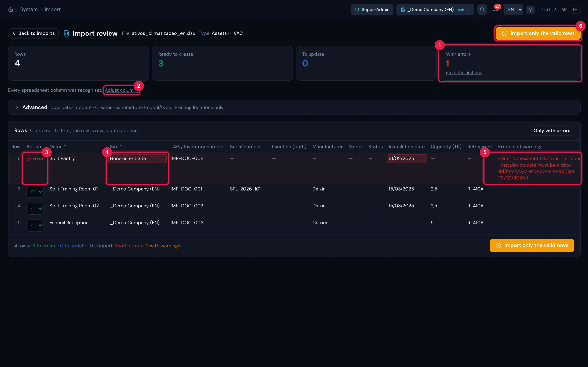Image resolution: width=588 pixels, height=367 pixels.
Task: Open the Adjust columns link
Action: tap(121, 90)
